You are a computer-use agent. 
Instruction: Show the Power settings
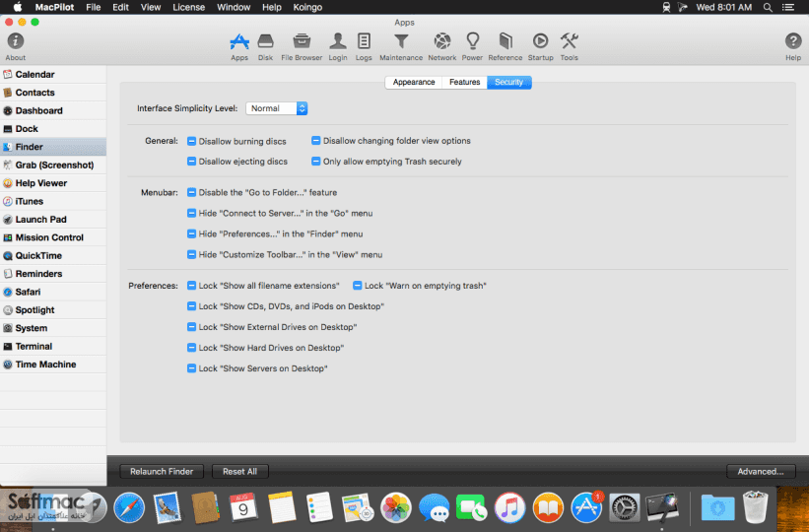[x=472, y=47]
